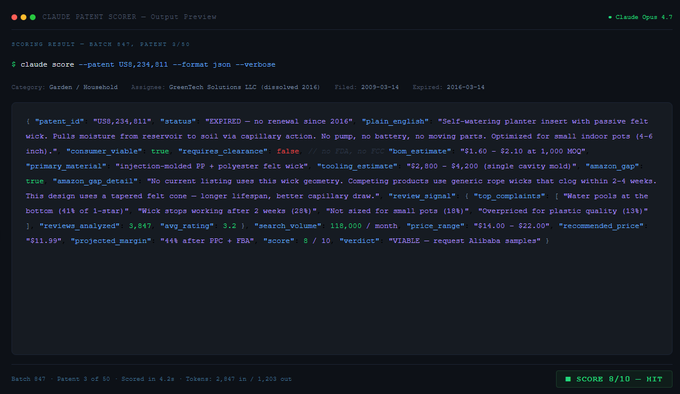Click the "price_range" JSON key
Screen dimensions: 680x394
pyautogui.click(x=435, y=226)
